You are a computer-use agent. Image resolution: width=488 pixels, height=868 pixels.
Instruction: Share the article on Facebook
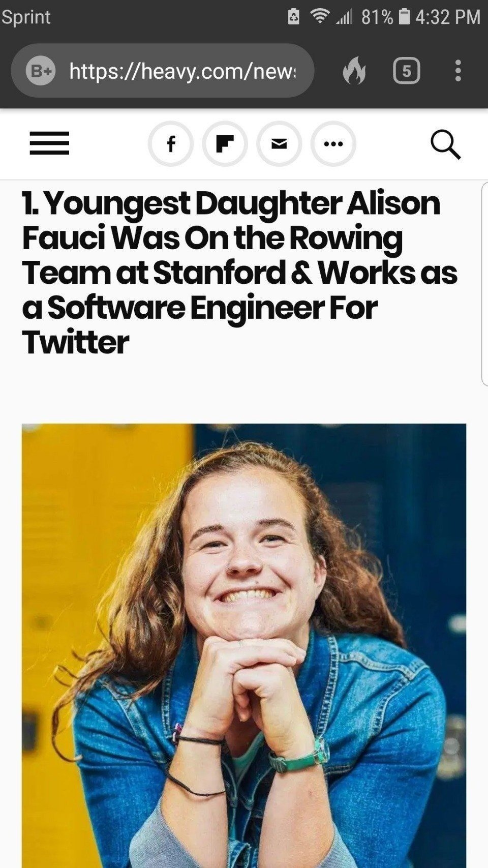click(x=171, y=144)
